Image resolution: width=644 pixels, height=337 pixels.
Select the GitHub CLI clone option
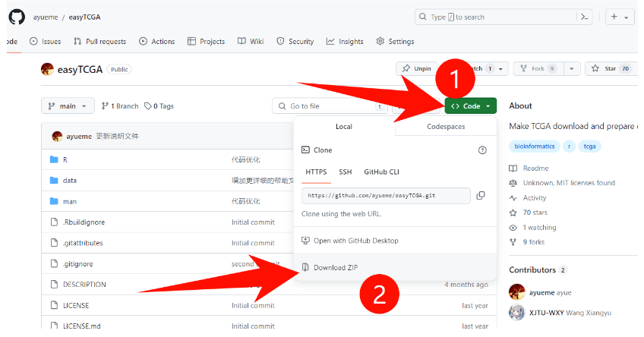pos(381,172)
